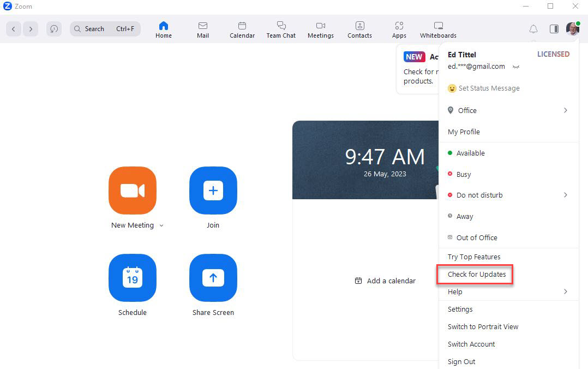Set status to Busy
This screenshot has height=369, width=588.
(x=463, y=175)
